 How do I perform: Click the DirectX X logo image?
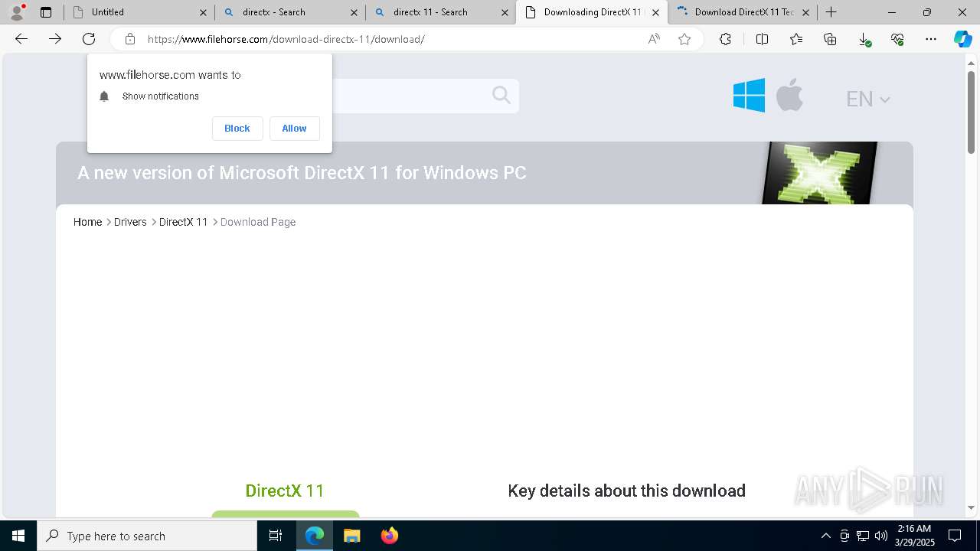819,173
